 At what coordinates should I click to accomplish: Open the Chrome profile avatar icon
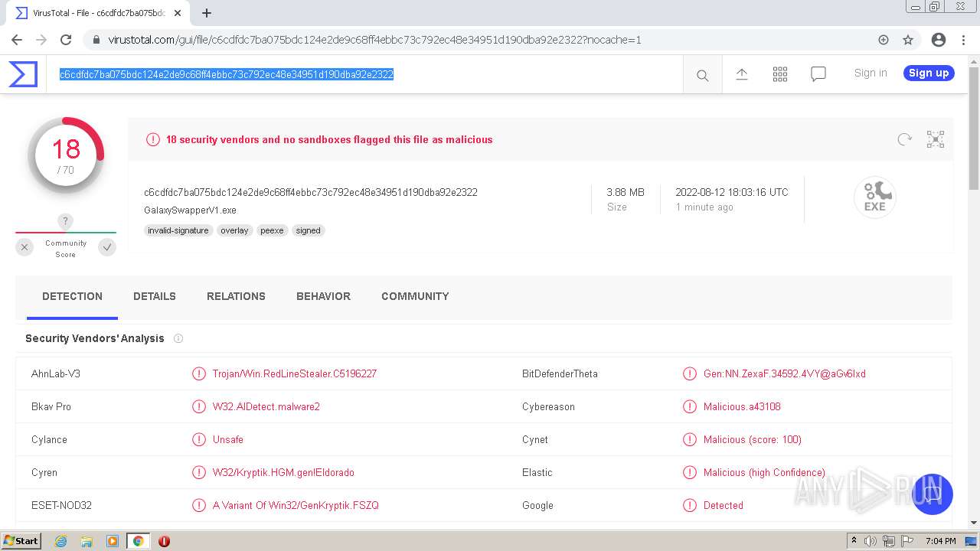coord(939,40)
